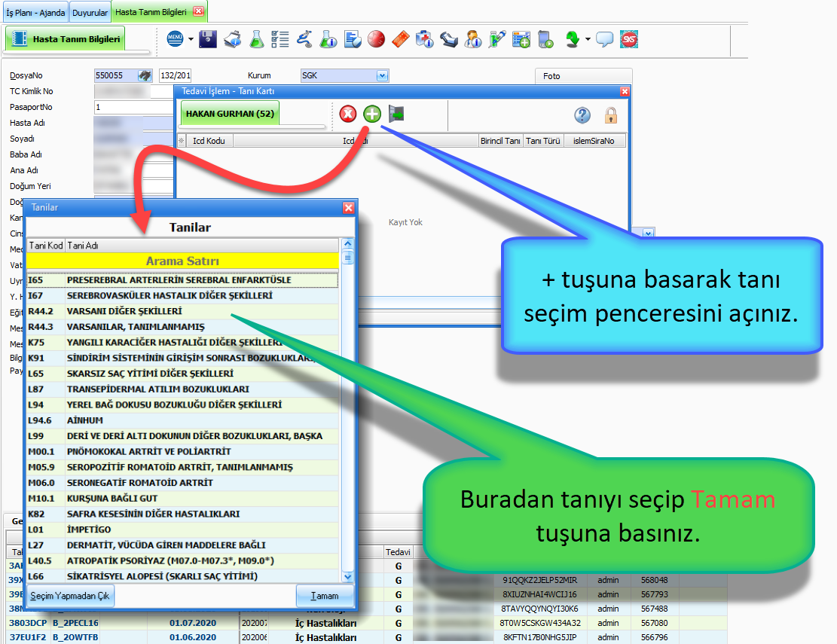The height and width of the screenshot is (644, 837).
Task: Select L01 İMPETİGO diagnosis row
Action: point(182,530)
